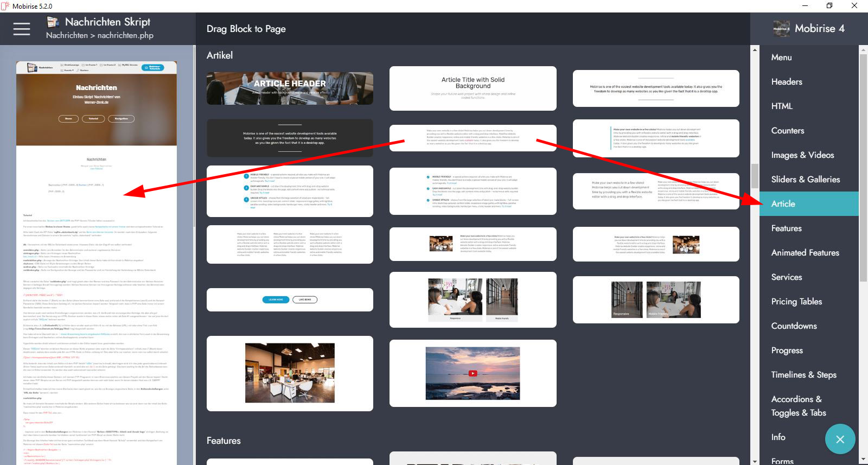Select the image-left text-right article block
The height and width of the screenshot is (465, 868).
pos(473,244)
